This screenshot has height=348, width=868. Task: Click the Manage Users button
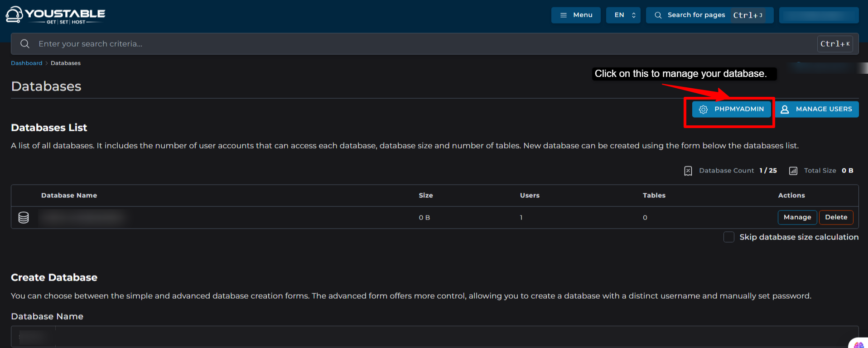click(817, 109)
